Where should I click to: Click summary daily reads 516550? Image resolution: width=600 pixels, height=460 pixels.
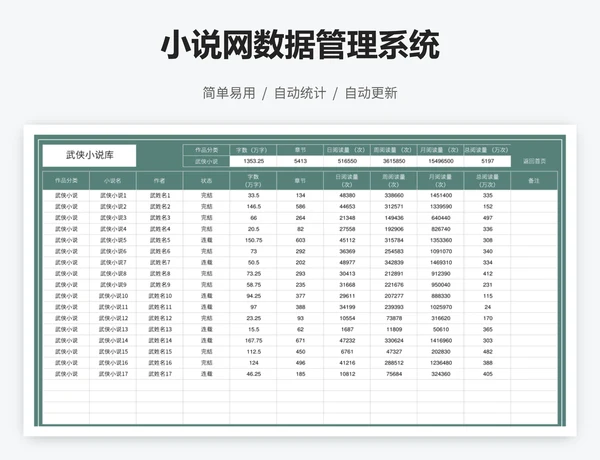(x=347, y=161)
